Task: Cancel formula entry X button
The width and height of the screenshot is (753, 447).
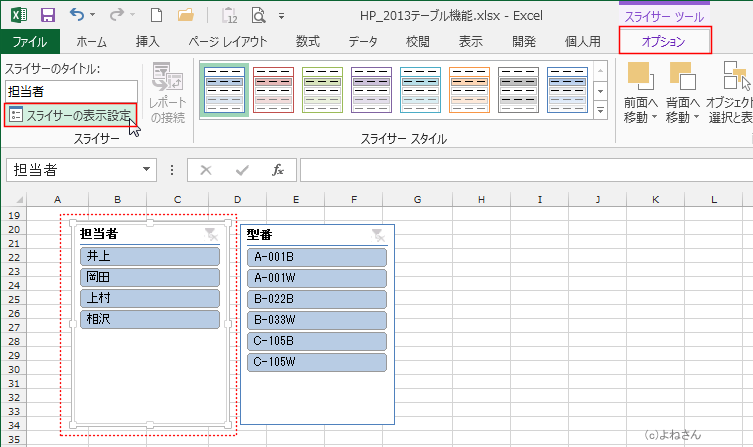Action: (206, 170)
